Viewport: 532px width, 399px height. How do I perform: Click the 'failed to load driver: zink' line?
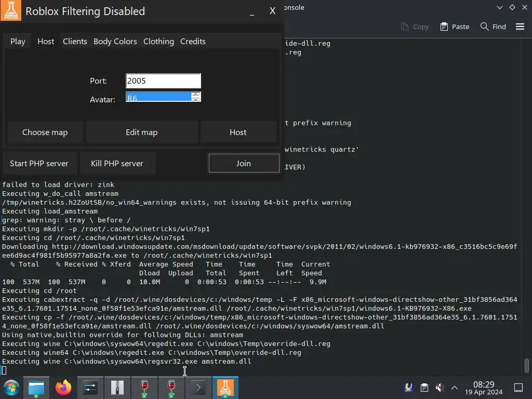click(58, 184)
